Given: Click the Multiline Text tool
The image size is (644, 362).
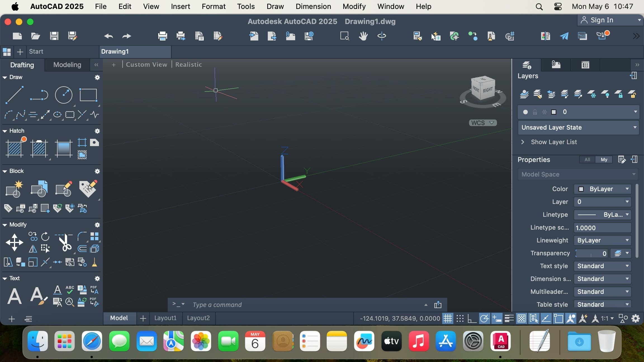Looking at the screenshot, I should 15,296.
